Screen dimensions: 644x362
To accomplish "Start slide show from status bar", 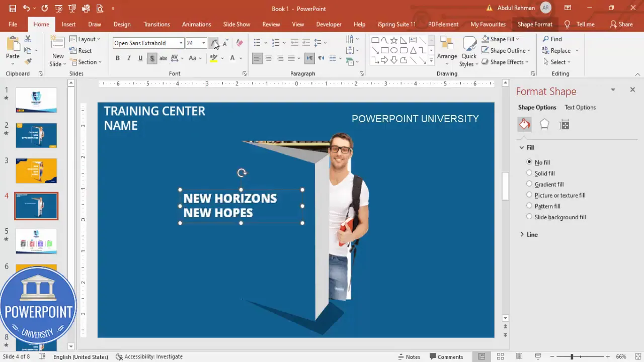I will point(538,356).
